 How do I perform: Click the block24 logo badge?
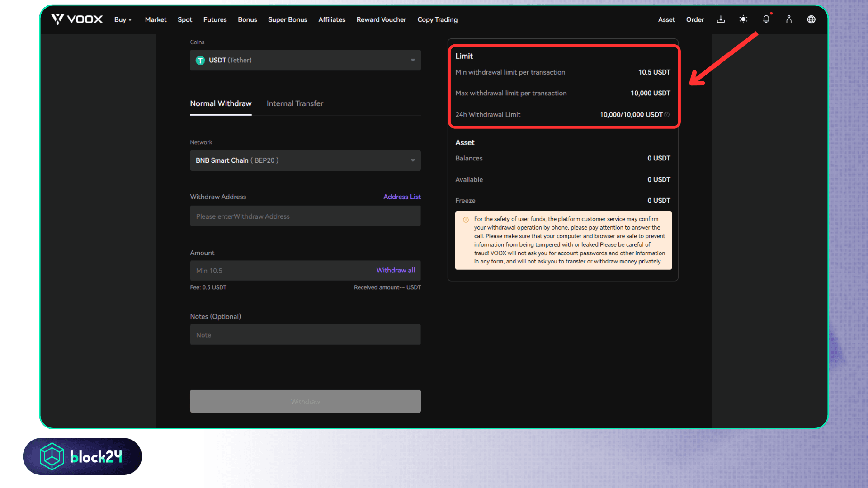tap(82, 456)
